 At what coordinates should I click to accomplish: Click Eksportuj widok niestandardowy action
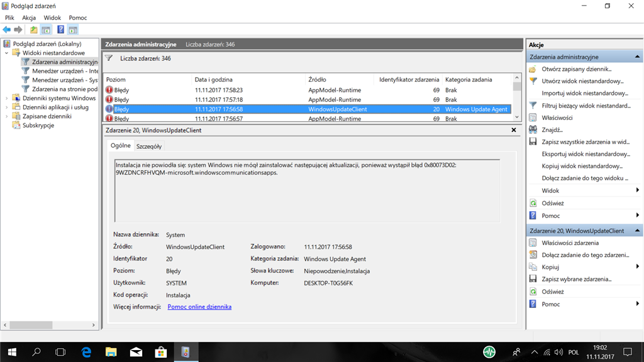click(586, 154)
